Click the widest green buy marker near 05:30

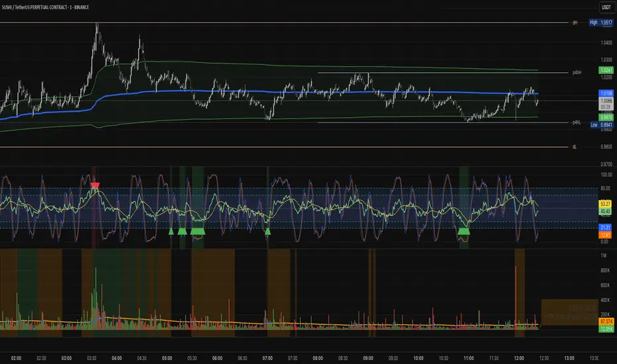click(197, 231)
